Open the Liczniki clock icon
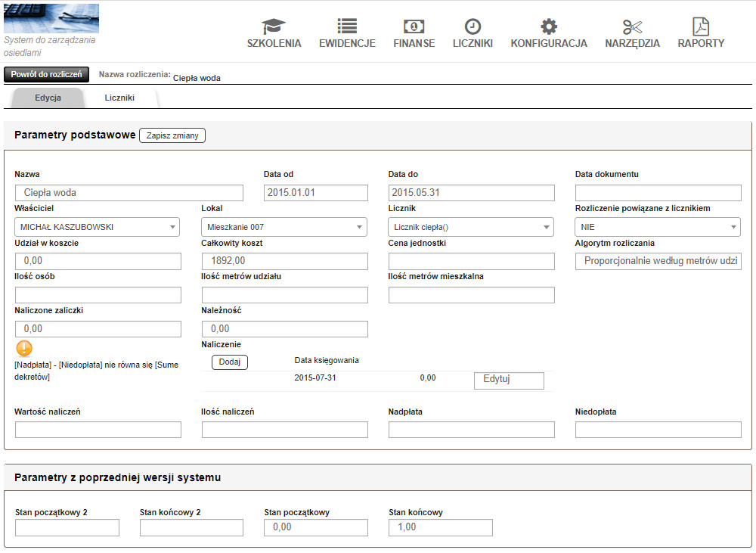Screen dimensions: 756x553 (x=472, y=26)
